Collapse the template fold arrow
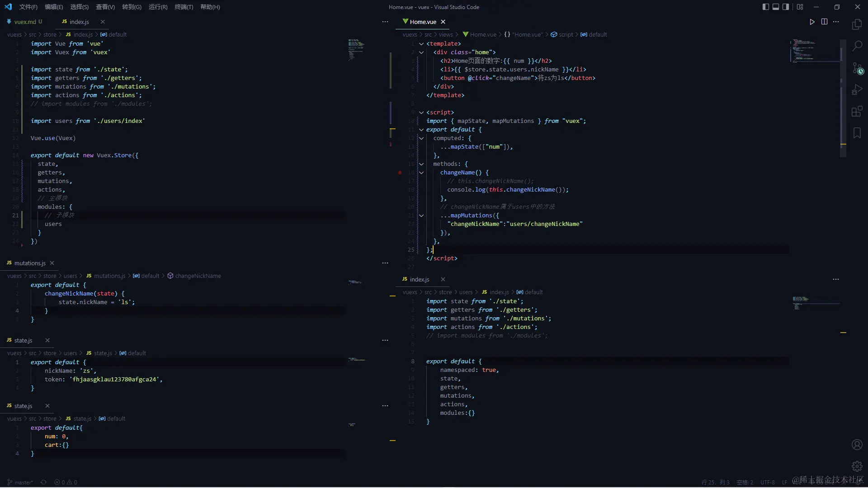 click(421, 44)
